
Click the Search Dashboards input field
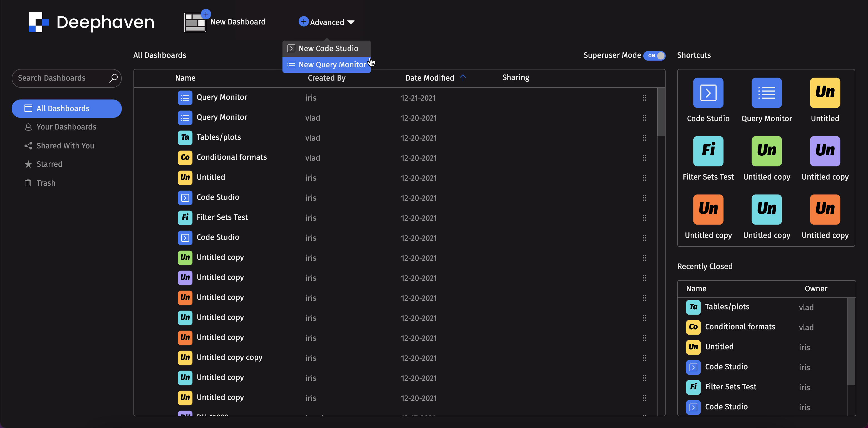click(66, 78)
